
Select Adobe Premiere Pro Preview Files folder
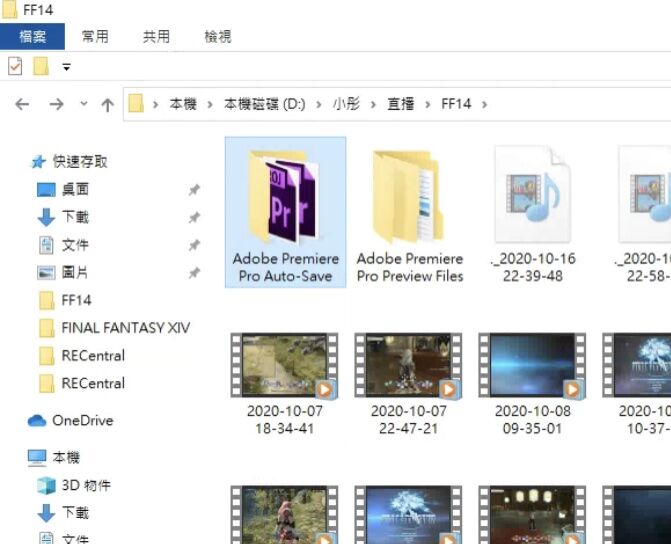pos(410,212)
